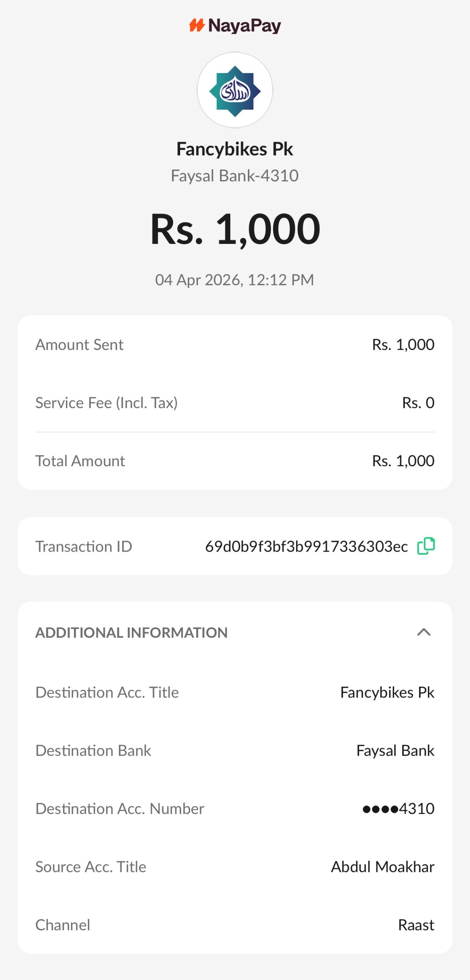Tap the Destination Acc. Title value

(387, 693)
